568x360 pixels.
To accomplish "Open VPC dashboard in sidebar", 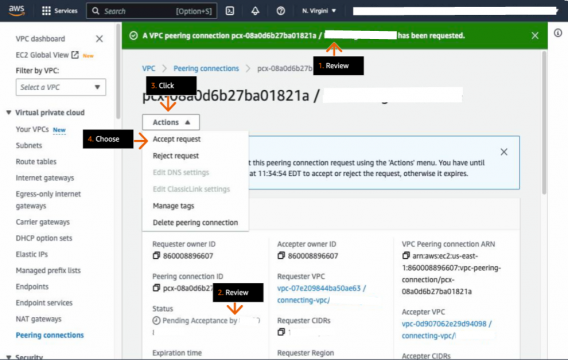I will pos(40,39).
